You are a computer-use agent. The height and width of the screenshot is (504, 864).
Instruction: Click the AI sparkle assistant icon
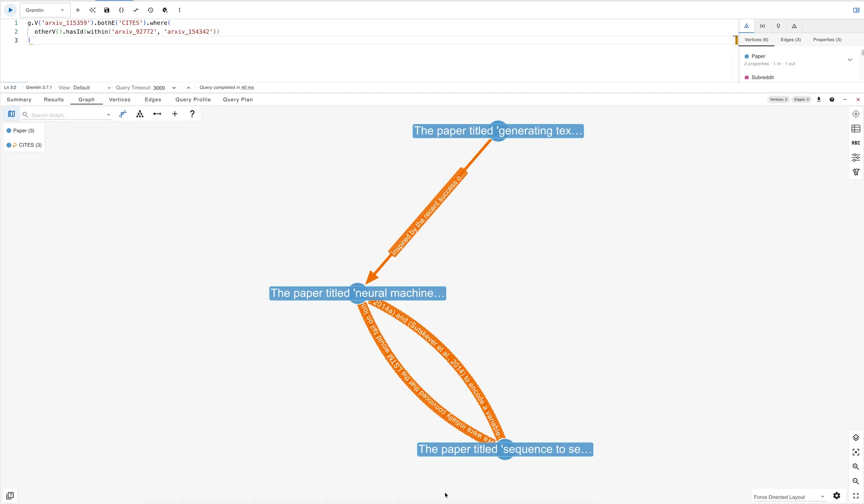tap(92, 10)
